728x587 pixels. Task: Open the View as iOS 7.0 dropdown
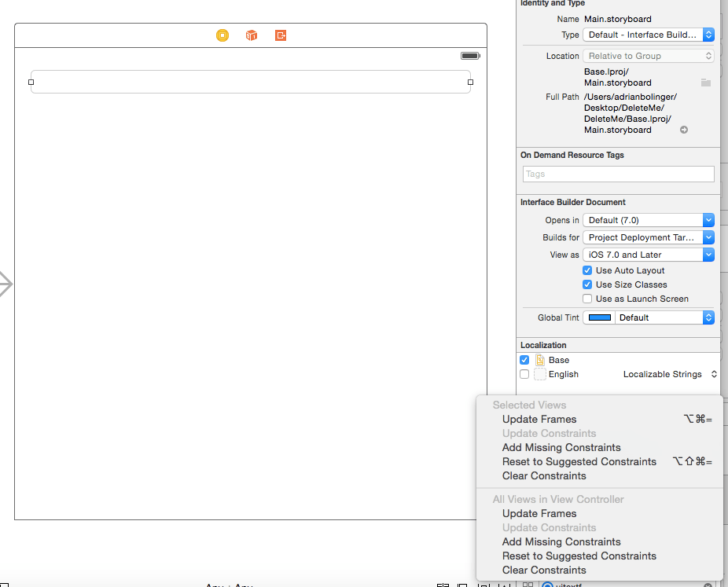point(648,255)
